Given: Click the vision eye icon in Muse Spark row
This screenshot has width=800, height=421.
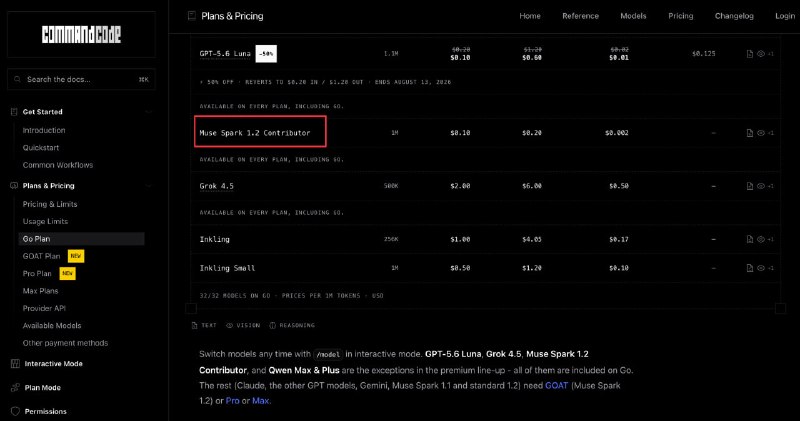Looking at the screenshot, I should tap(761, 133).
